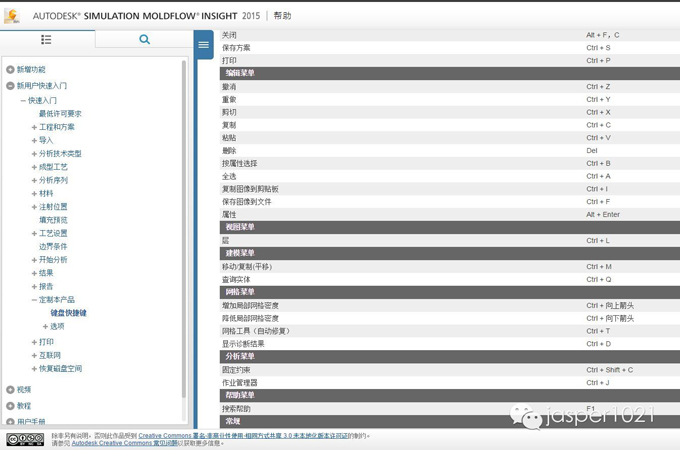This screenshot has width=680, height=450.
Task: Open the 最低许可要求 topic
Action: point(60,114)
